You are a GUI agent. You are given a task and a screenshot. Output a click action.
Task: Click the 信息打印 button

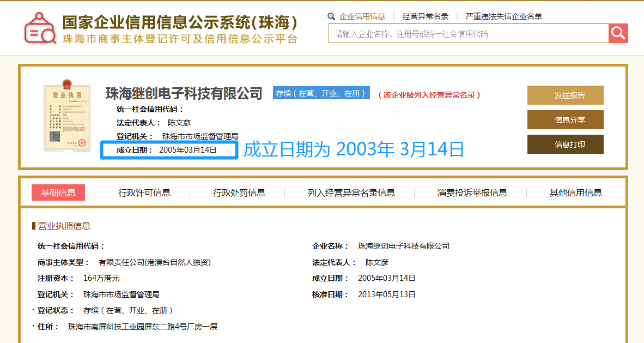(x=565, y=145)
